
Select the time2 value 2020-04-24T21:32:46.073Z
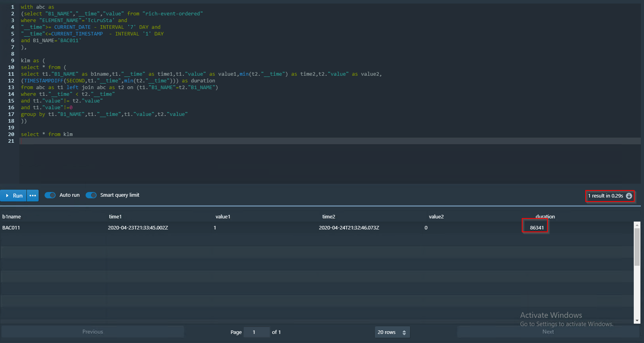tap(349, 227)
